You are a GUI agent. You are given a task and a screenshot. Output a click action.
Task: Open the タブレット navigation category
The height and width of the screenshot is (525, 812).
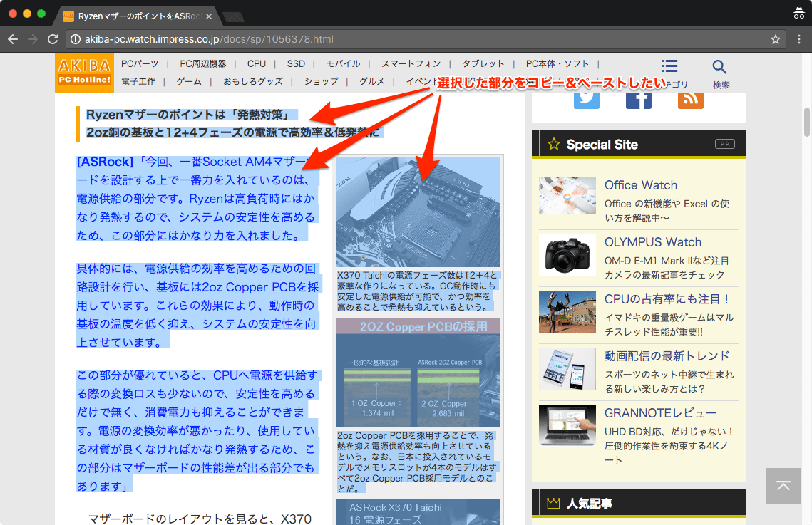[x=483, y=63]
